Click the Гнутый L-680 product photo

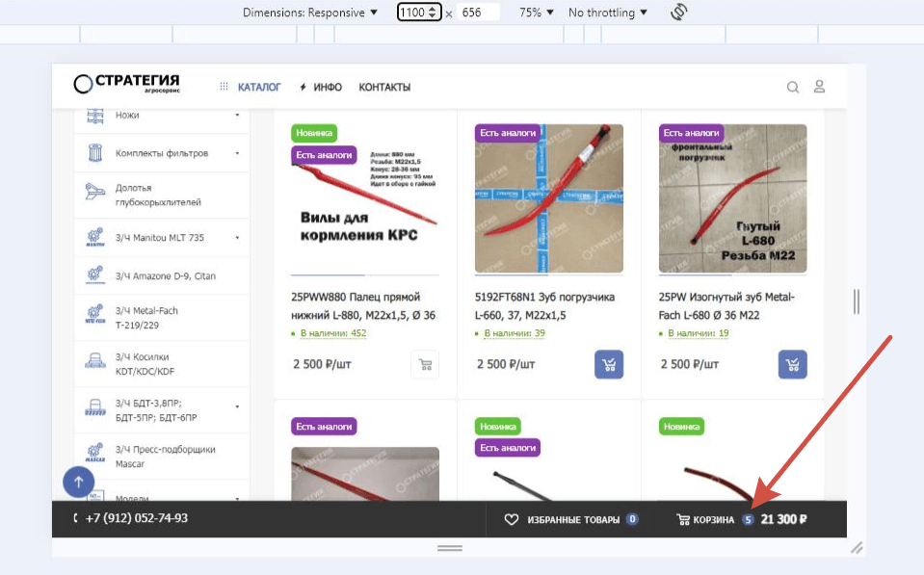733,198
